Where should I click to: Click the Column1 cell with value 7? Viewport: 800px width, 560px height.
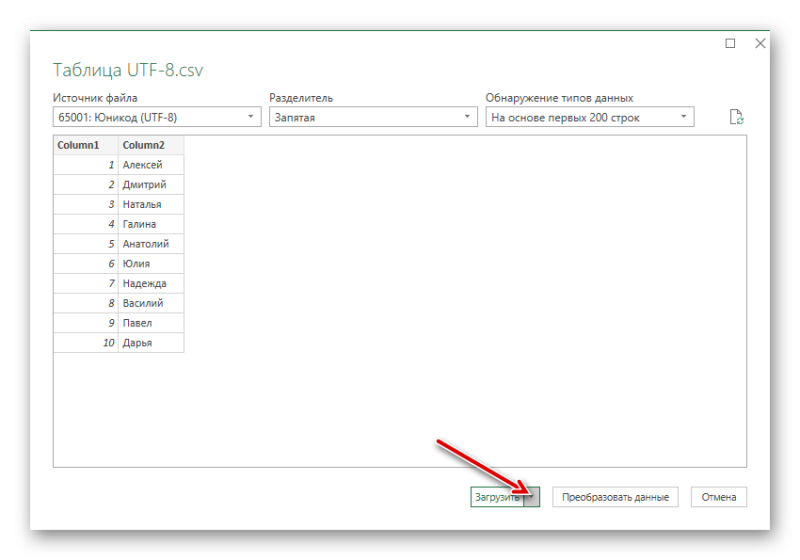pos(86,283)
